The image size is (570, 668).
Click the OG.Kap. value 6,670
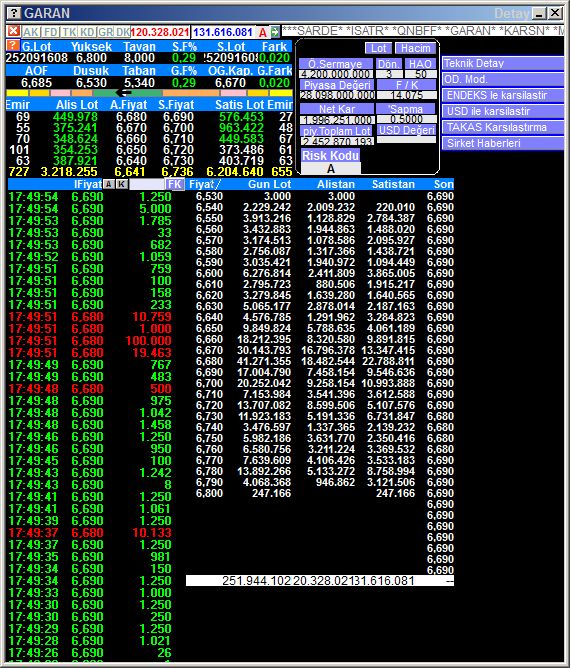pos(230,83)
